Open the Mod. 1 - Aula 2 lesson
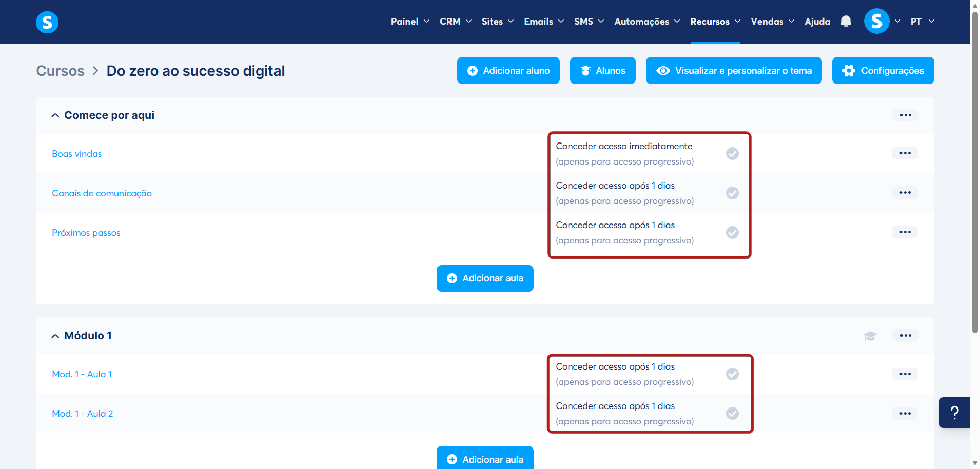The height and width of the screenshot is (469, 980). click(83, 414)
